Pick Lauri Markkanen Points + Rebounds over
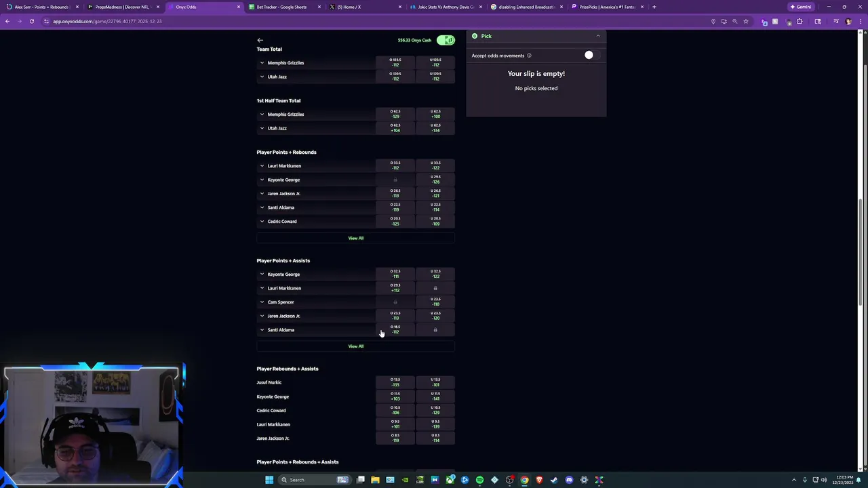Image resolution: width=868 pixels, height=488 pixels. pos(395,165)
